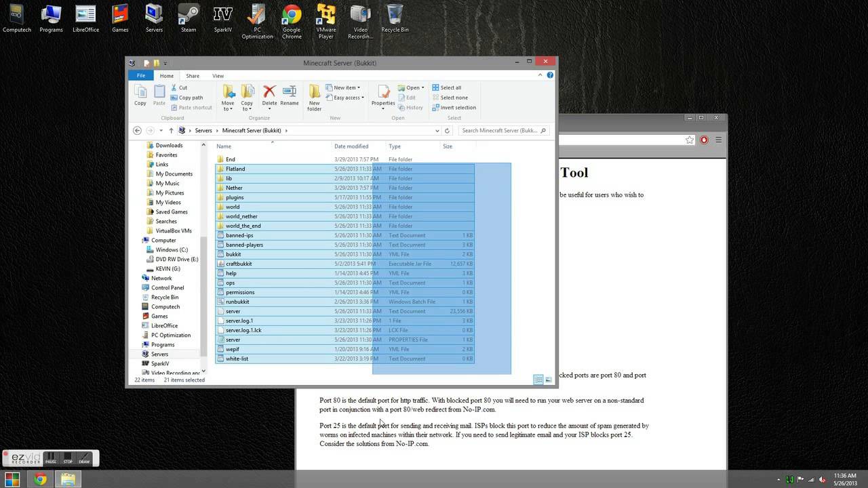
Task: Click the ezvid recorder Pause button
Action: (52, 458)
